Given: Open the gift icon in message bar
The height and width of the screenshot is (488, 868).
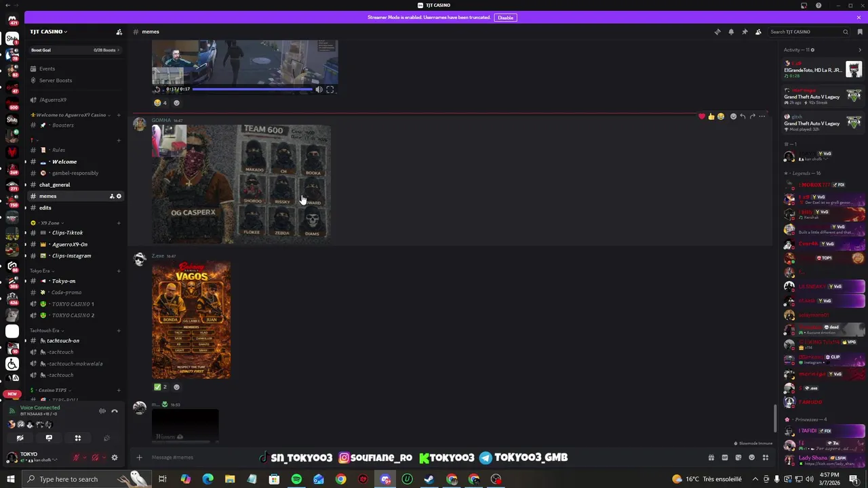Looking at the screenshot, I should (x=711, y=457).
